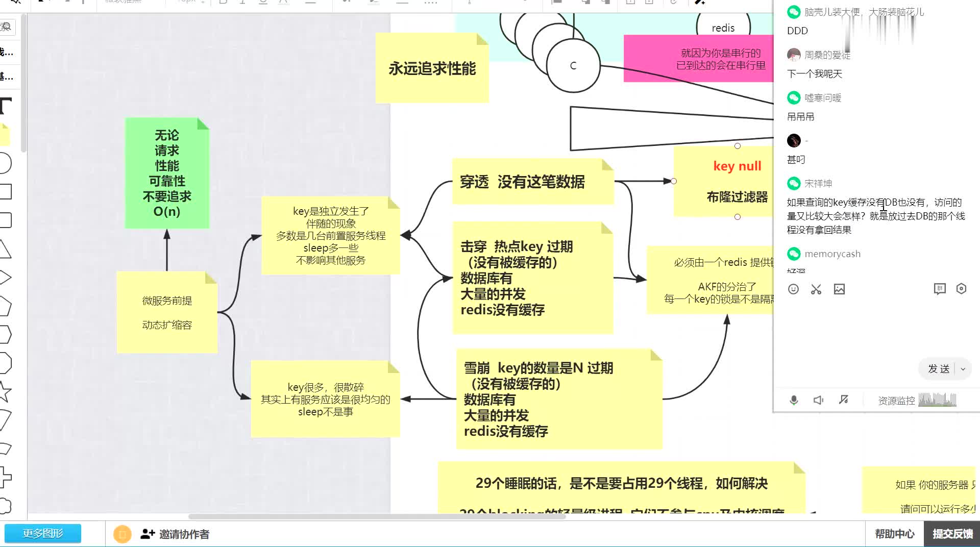Click the bold B toolbar button
The width and height of the screenshot is (980, 547).
(x=223, y=2)
